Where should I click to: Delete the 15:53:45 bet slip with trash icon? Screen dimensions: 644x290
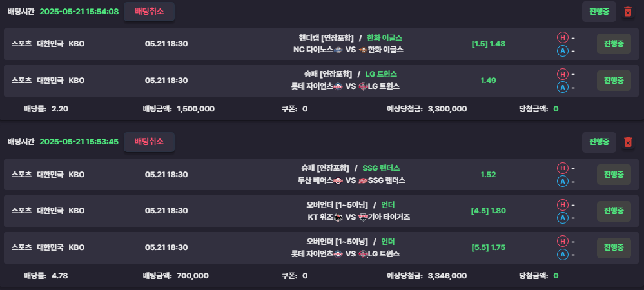(x=628, y=142)
